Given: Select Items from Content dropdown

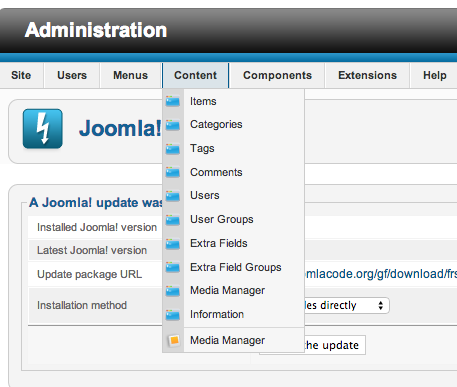Looking at the screenshot, I should tap(233, 101).
